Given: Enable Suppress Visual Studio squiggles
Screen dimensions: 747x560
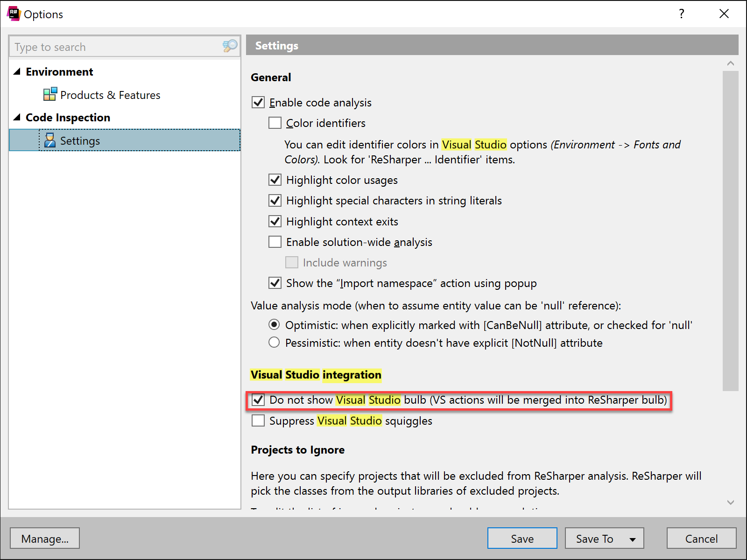Looking at the screenshot, I should click(x=258, y=420).
